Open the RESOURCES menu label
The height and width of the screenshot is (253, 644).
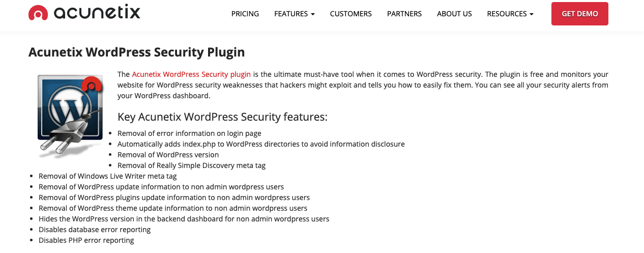point(507,14)
